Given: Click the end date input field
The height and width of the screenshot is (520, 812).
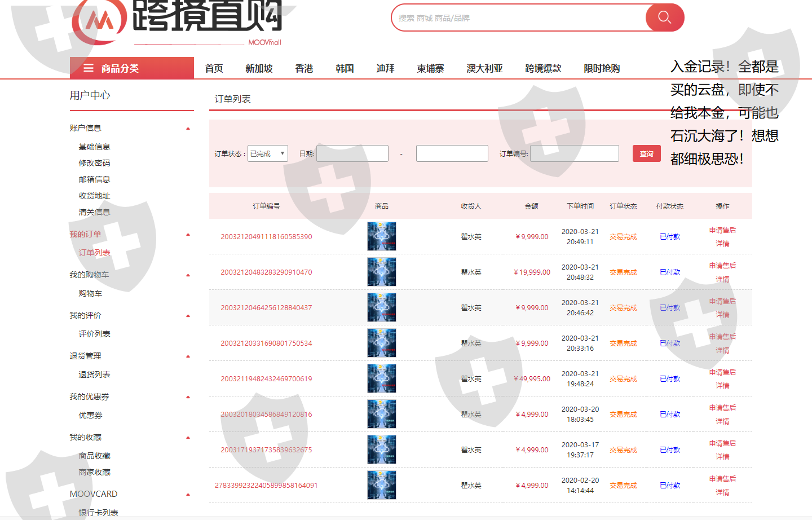Looking at the screenshot, I should pyautogui.click(x=452, y=153).
